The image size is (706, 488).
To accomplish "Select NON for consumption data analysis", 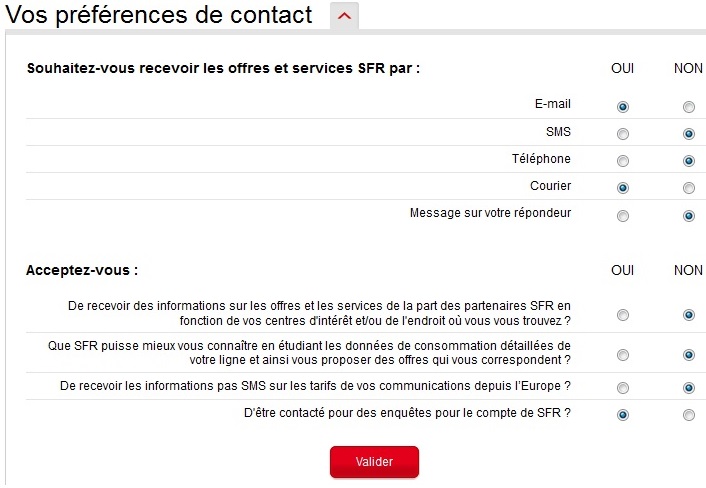I will point(688,354).
